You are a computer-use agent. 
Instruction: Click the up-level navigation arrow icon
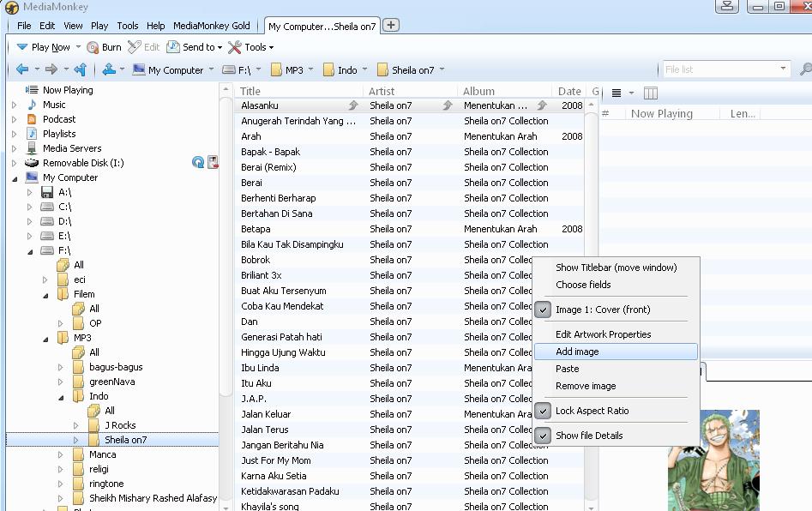(81, 69)
